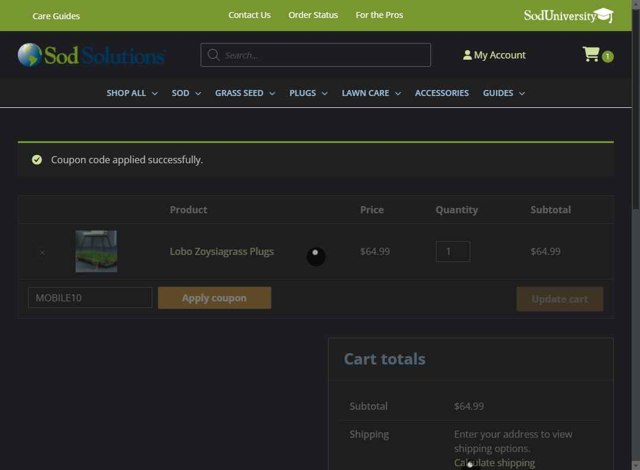Open the Lobo Zoysiagrass Plugs thumbnail
This screenshot has height=470, width=640.
tap(96, 251)
